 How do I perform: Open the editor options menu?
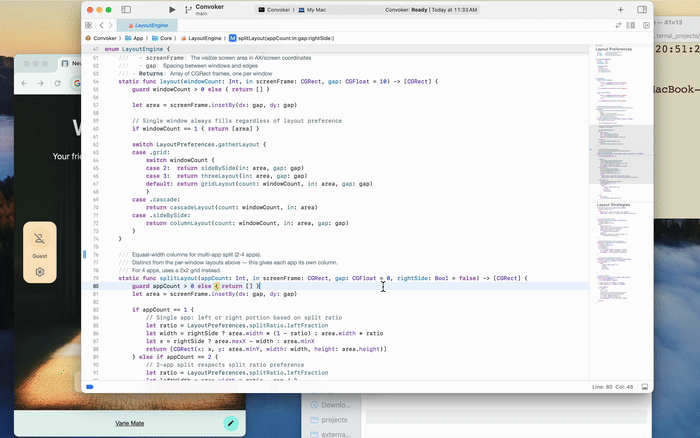click(631, 25)
